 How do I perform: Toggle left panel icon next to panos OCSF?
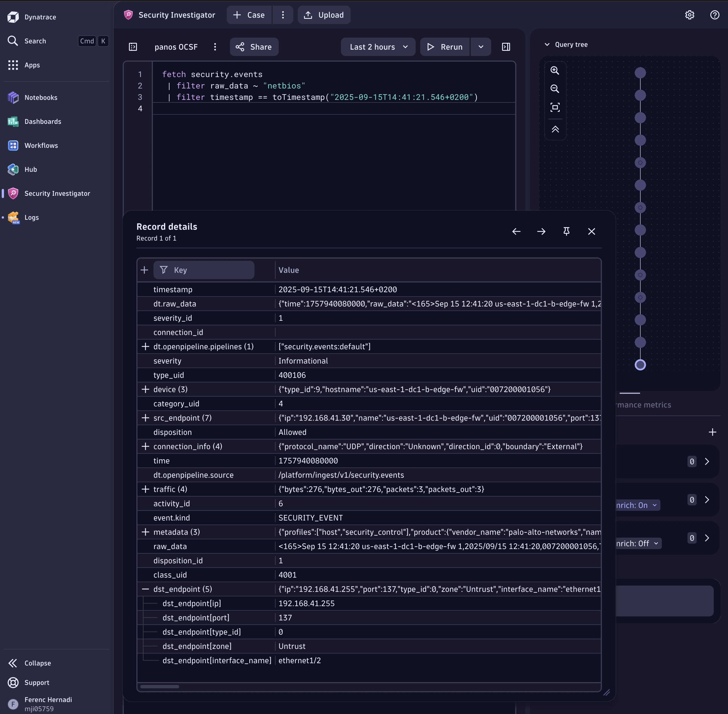(x=133, y=47)
